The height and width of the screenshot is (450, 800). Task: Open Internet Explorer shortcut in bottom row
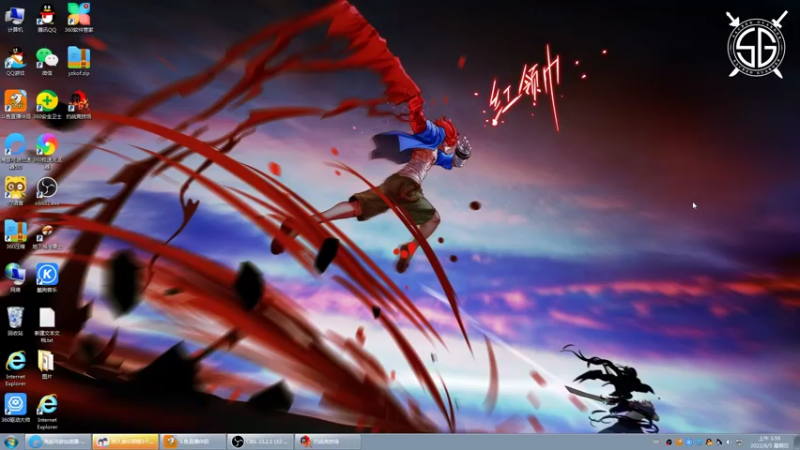(x=47, y=412)
